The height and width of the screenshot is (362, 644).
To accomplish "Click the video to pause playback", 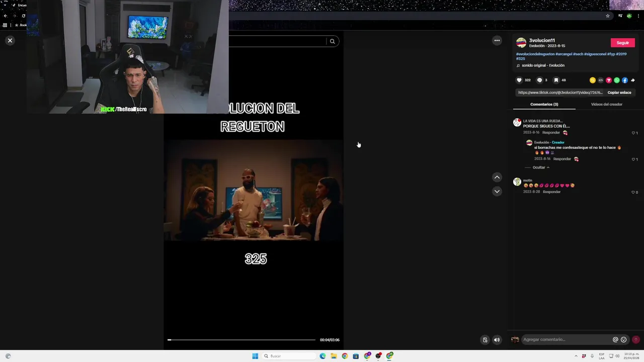I will pyautogui.click(x=254, y=191).
